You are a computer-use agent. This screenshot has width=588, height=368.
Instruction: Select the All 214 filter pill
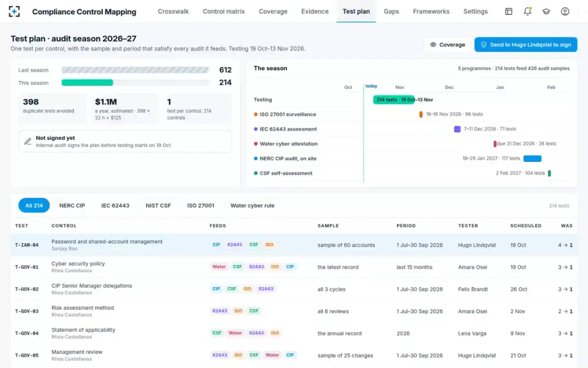click(x=34, y=206)
